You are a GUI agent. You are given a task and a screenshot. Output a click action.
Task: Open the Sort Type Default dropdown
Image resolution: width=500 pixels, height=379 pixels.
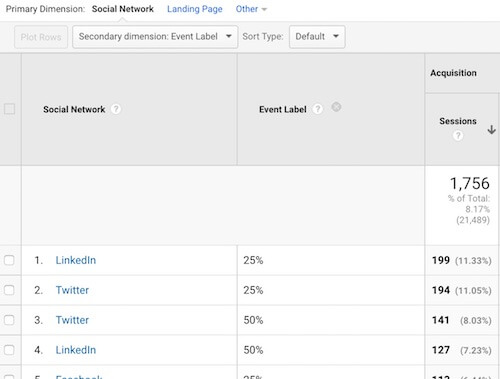317,37
